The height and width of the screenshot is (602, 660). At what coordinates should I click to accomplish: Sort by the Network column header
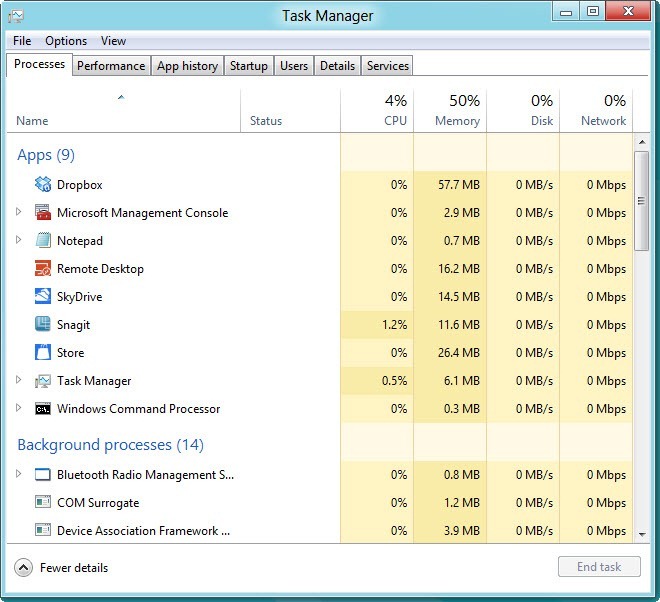coord(596,110)
